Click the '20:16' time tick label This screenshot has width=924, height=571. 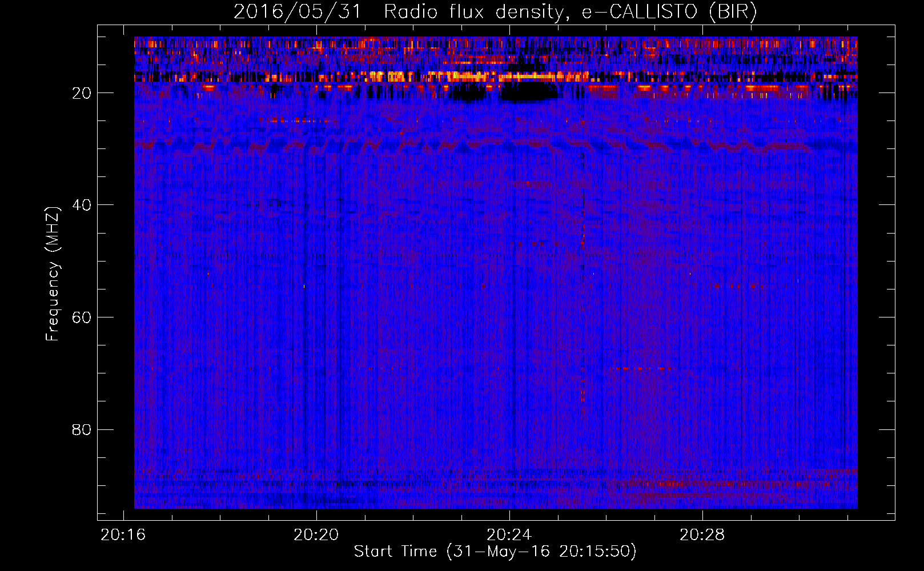(123, 535)
